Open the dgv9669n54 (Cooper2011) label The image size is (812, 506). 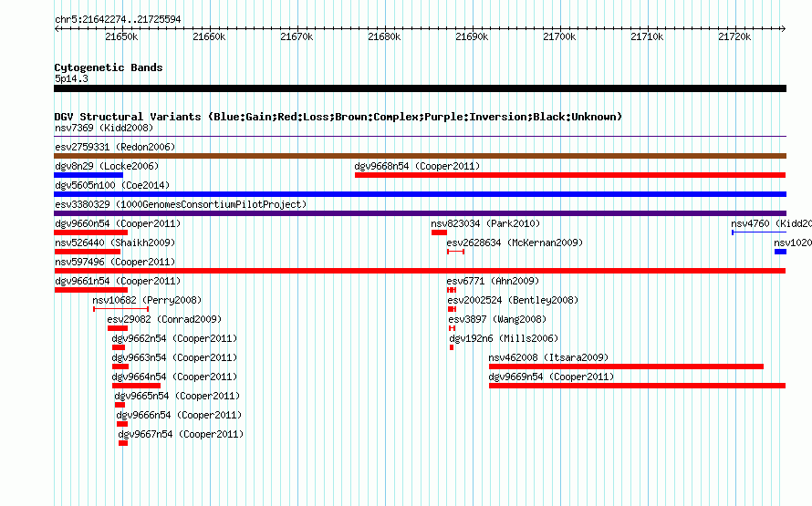pos(551,377)
